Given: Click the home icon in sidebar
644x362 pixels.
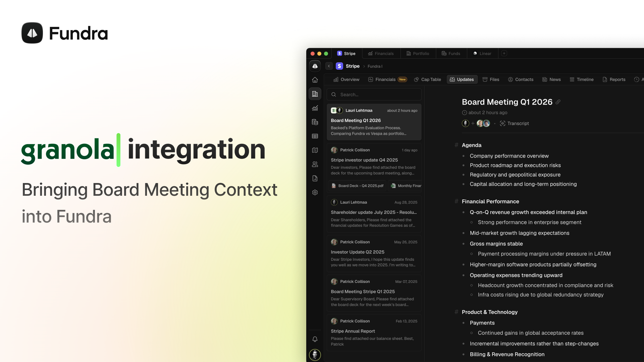Looking at the screenshot, I should click(x=315, y=80).
